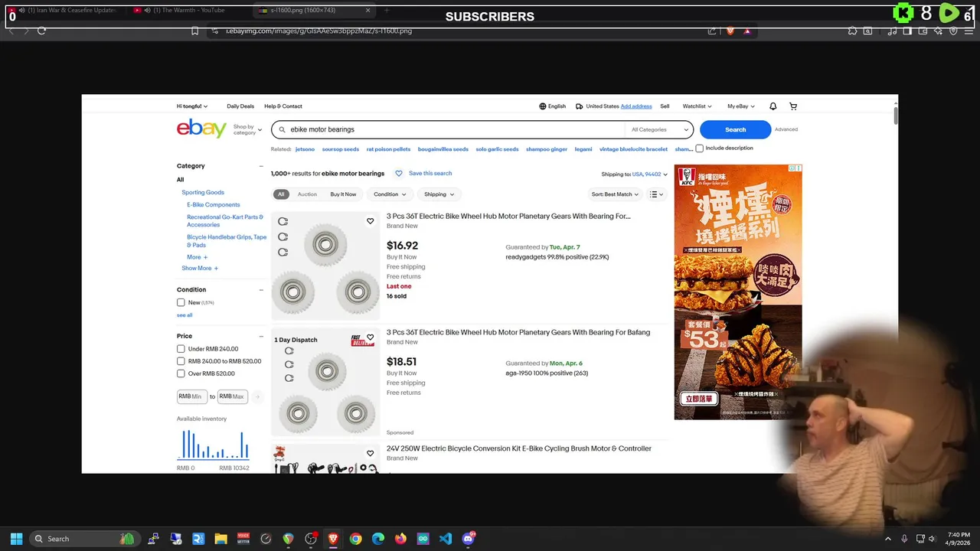Screen dimensions: 980x551
Task: Click the taskbar Search box
Action: click(84, 539)
